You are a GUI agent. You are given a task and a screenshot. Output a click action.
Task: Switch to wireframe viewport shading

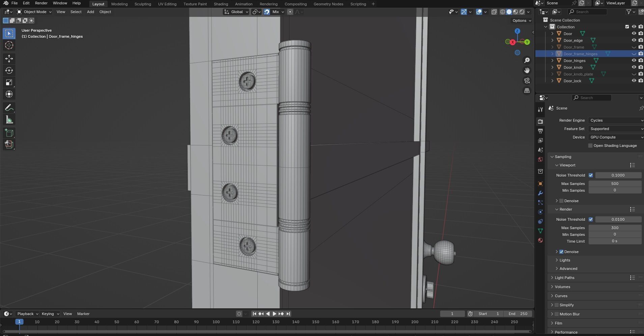point(503,12)
